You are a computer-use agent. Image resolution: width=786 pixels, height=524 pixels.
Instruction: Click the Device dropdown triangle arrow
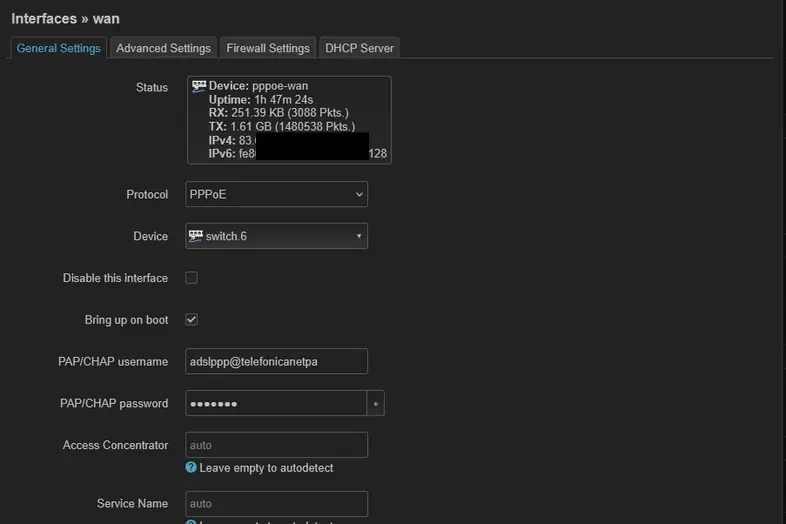click(359, 236)
